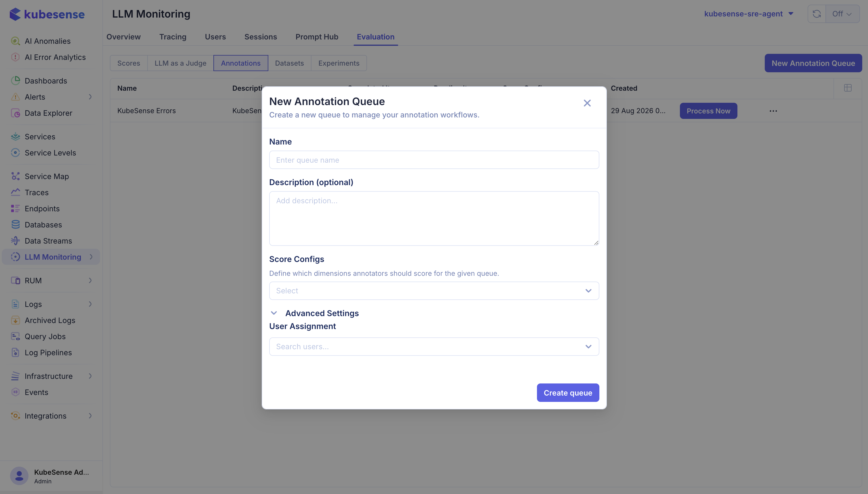Click the Infrastructure sidebar icon
Image resolution: width=868 pixels, height=494 pixels.
(x=15, y=376)
